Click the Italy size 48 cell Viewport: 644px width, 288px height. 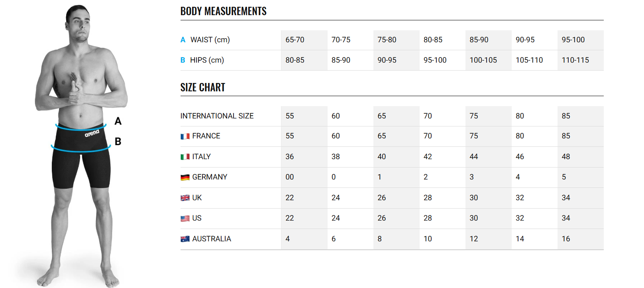click(566, 157)
